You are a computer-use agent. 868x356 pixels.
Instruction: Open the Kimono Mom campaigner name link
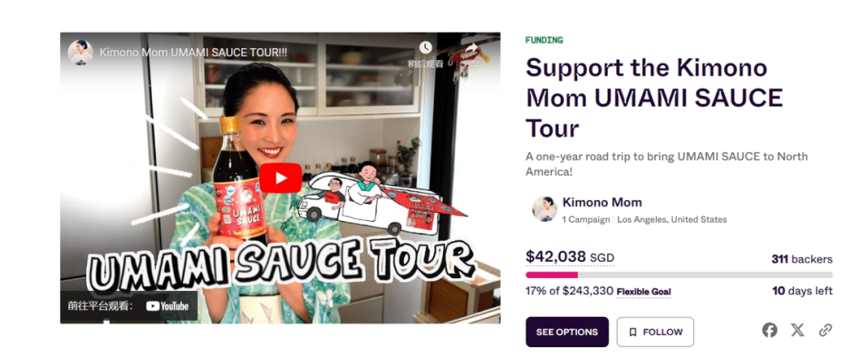click(x=602, y=203)
